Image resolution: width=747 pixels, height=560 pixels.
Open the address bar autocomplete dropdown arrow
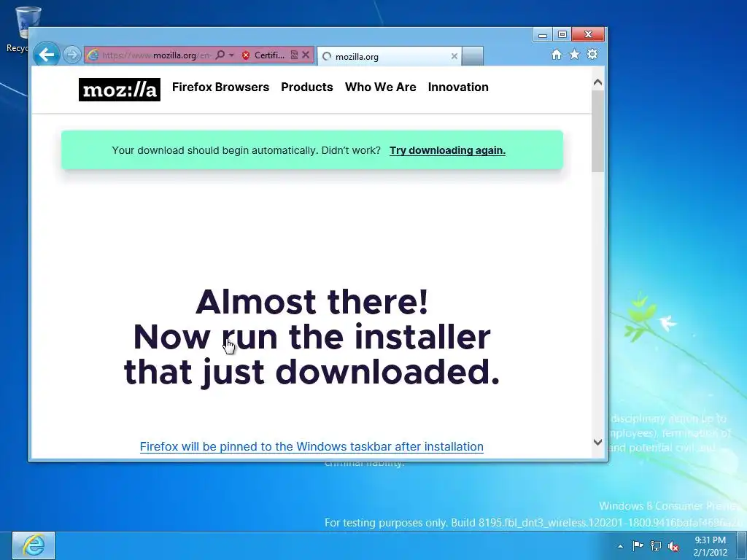pos(231,55)
